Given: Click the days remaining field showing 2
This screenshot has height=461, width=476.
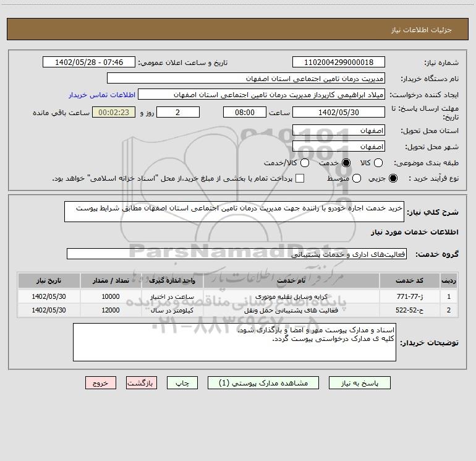Looking at the screenshot, I should click(178, 112).
